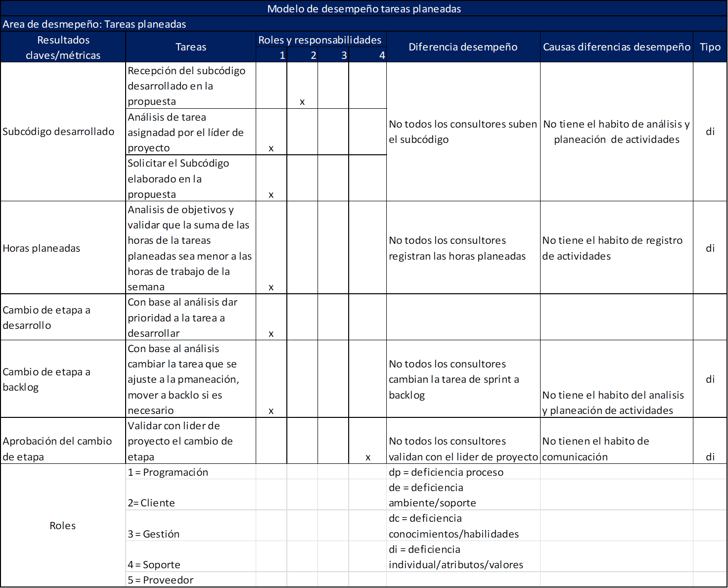Select 'No todos los consultores suben el subcódigo' cell
The width and height of the screenshot is (728, 588).
pos(463,132)
